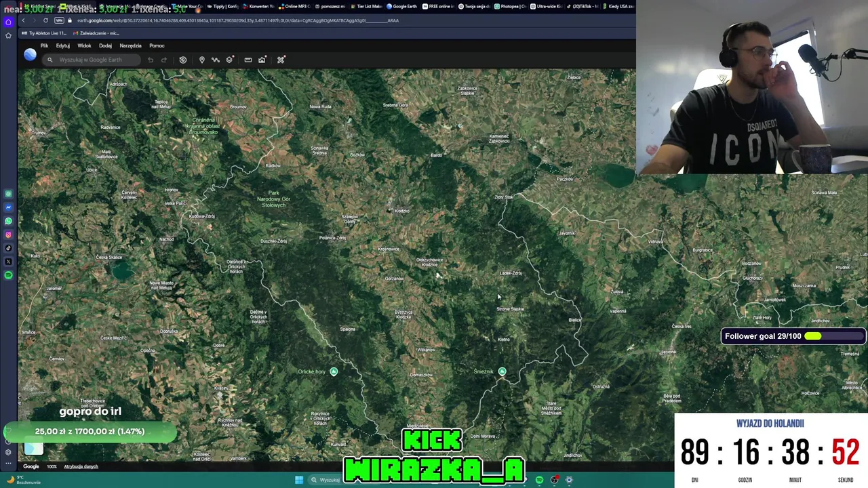Open Spotify from the Windows taskbar
Image resolution: width=868 pixels, height=488 pixels.
pos(539,480)
